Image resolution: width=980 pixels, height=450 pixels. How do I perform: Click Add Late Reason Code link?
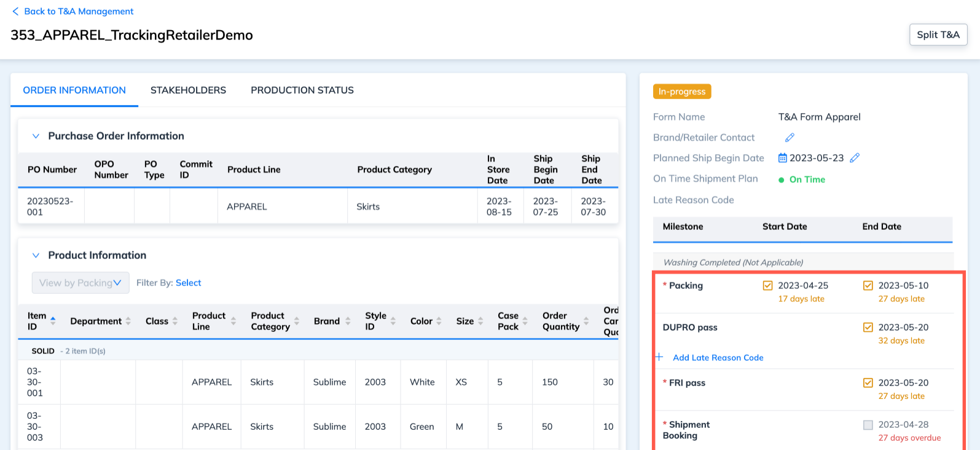(718, 358)
